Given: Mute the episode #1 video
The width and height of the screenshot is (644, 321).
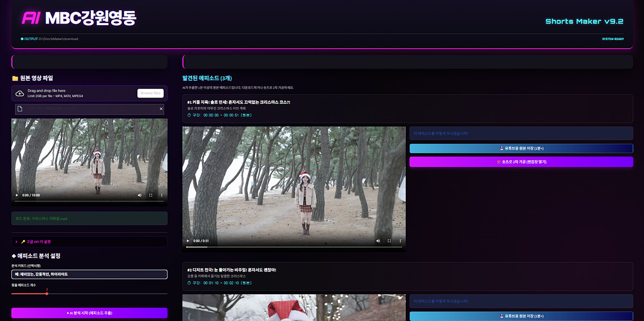Looking at the screenshot, I should pyautogui.click(x=378, y=241).
